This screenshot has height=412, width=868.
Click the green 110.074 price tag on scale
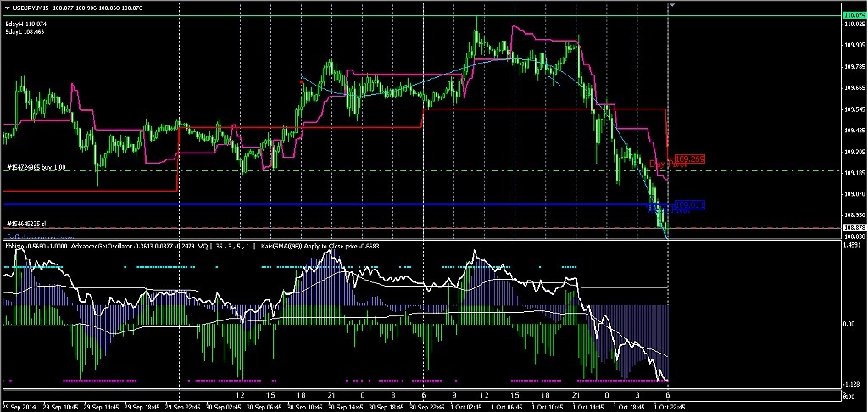click(855, 15)
